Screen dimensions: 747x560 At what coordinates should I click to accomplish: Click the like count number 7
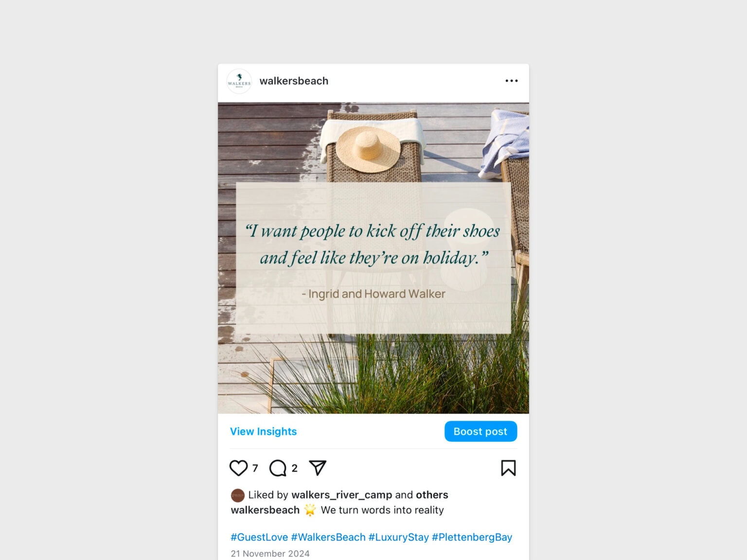(x=255, y=468)
